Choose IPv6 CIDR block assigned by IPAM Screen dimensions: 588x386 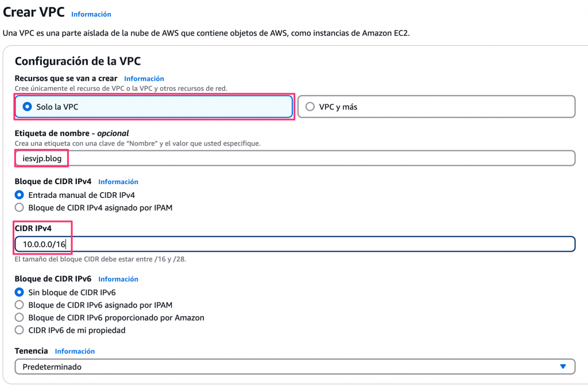click(x=20, y=305)
